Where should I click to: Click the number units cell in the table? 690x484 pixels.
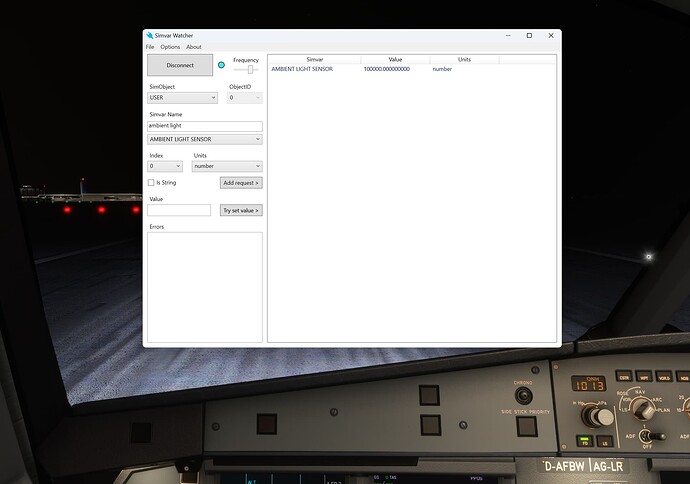point(442,69)
